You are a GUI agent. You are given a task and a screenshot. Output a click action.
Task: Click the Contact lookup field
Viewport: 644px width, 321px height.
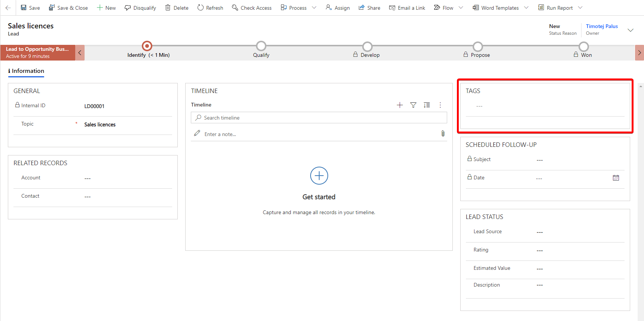point(127,197)
